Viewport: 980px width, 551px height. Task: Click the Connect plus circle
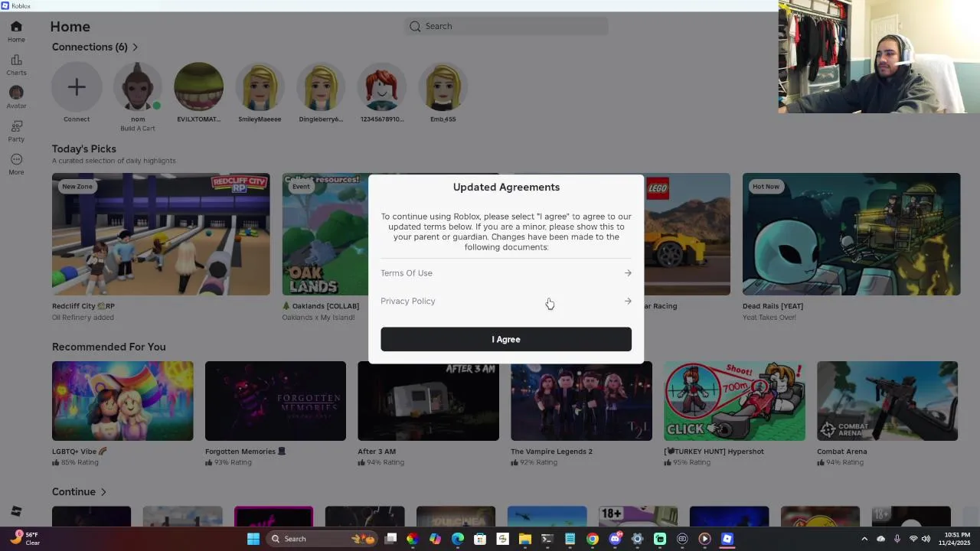(77, 87)
